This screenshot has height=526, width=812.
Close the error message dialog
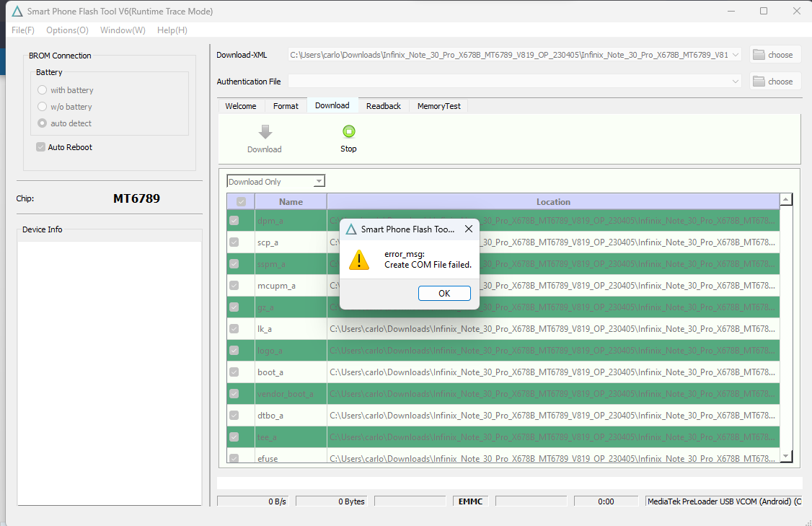pos(469,229)
